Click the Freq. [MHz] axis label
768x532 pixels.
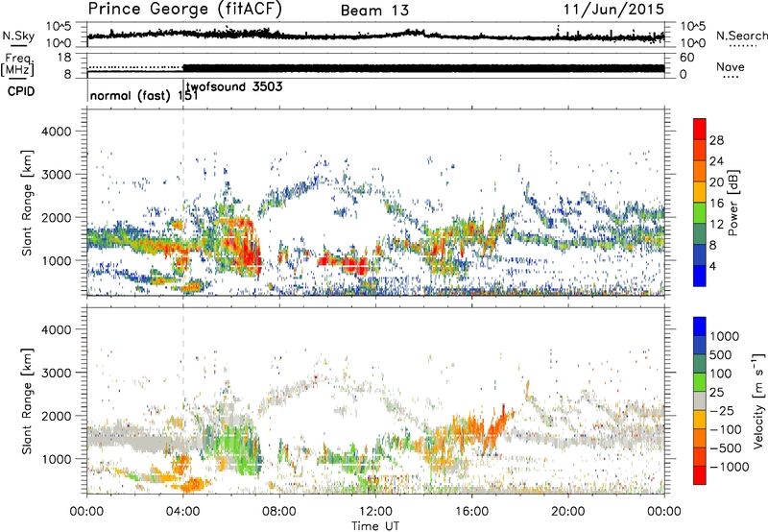18,64
